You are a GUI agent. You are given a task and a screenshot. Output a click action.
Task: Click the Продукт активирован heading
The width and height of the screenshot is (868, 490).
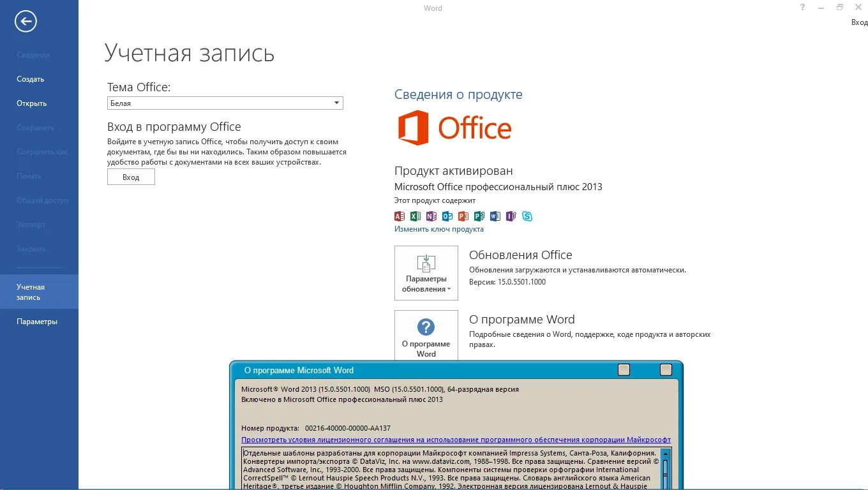454,171
